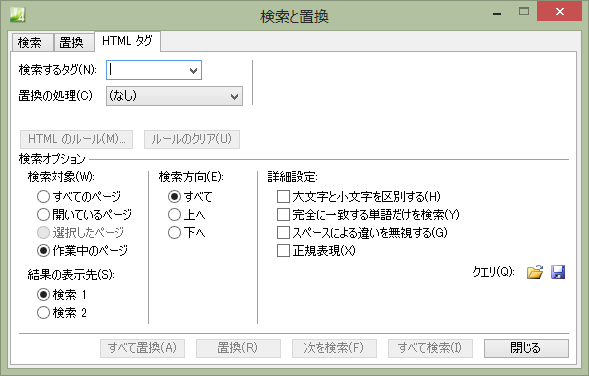Save the query with floppy disk icon
Viewport: 589px width, 376px height.
point(558,272)
